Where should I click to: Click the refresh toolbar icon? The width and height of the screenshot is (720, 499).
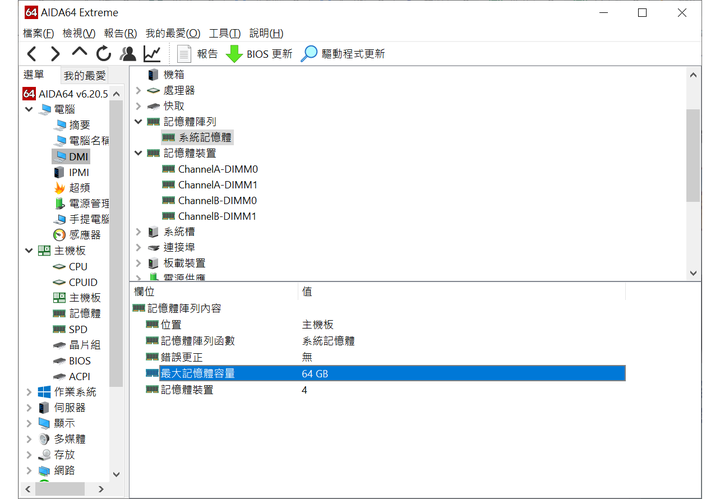[x=104, y=54]
